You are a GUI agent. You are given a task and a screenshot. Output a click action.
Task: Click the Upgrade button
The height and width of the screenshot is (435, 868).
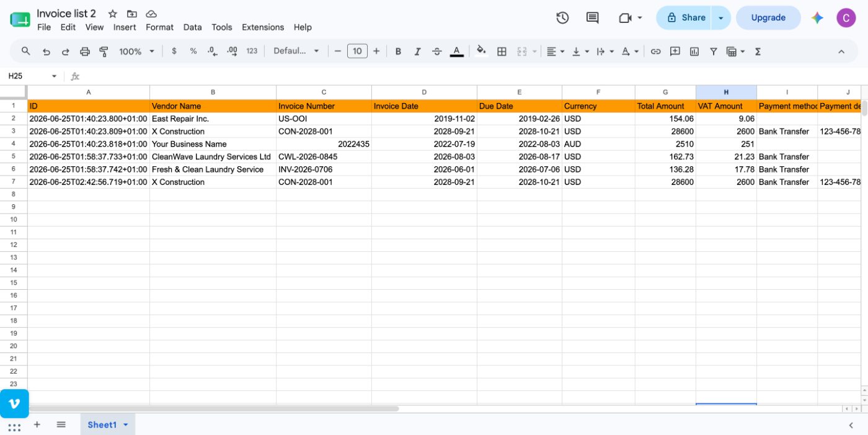click(768, 18)
